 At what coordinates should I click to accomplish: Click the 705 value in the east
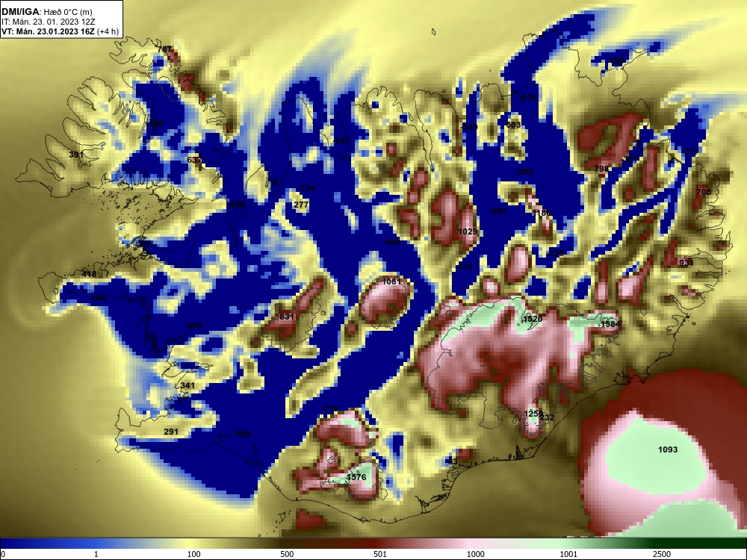pyautogui.click(x=704, y=192)
